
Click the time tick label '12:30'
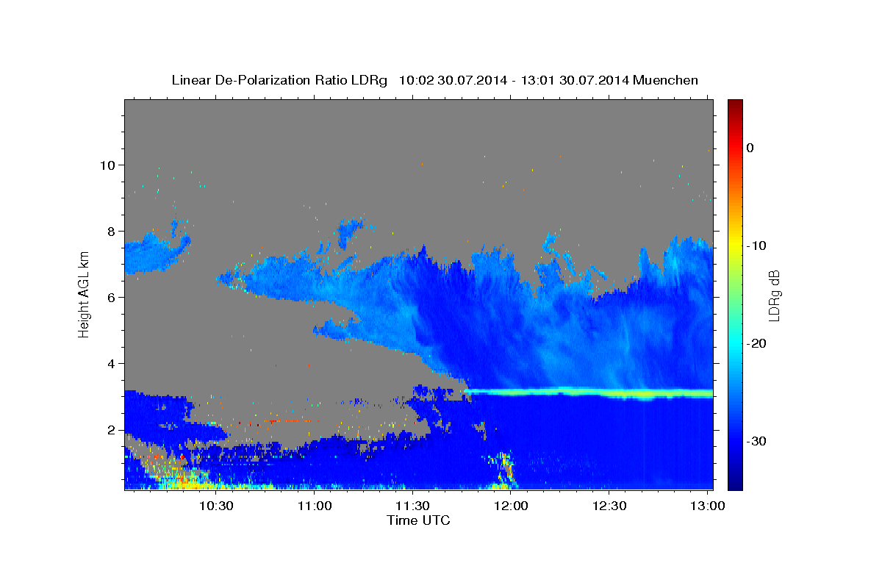click(609, 506)
